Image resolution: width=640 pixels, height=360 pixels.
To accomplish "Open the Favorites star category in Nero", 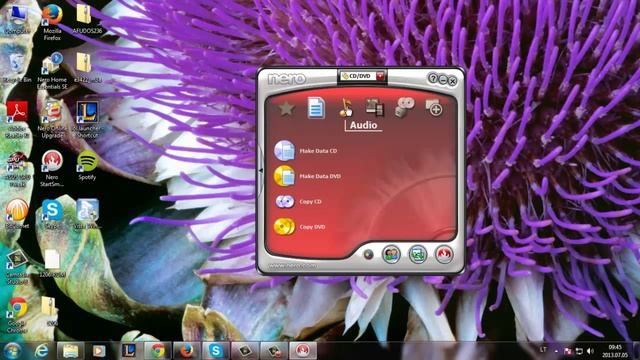I will [x=286, y=108].
